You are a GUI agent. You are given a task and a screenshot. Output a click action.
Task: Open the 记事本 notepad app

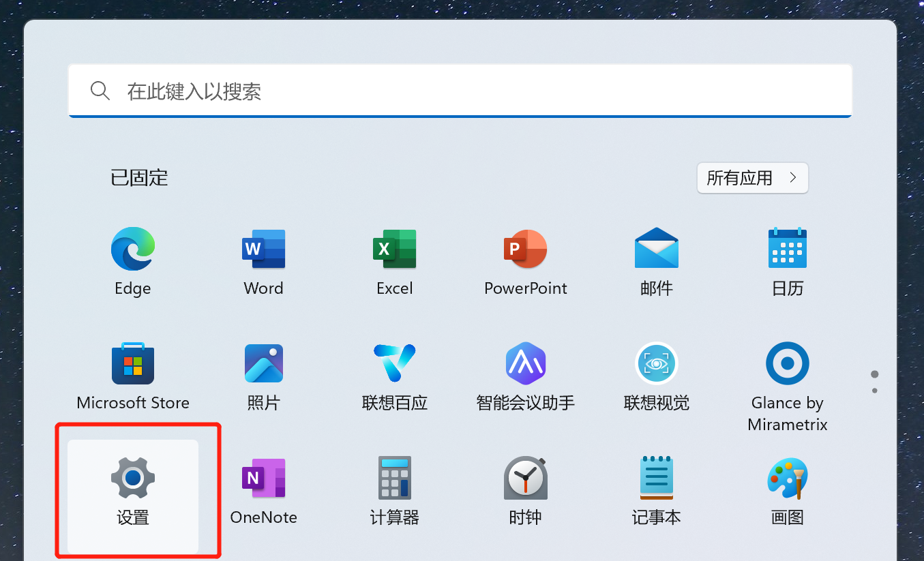[657, 491]
